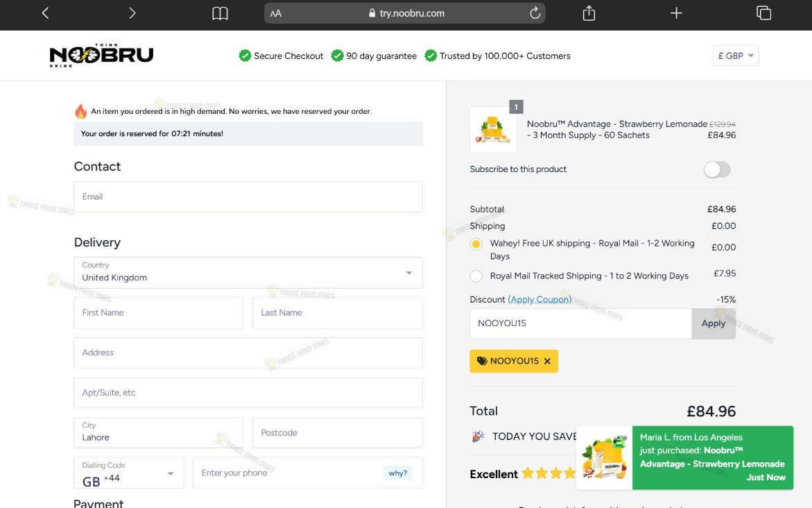The width and height of the screenshot is (812, 508).
Task: Click the Contact section heading
Action: (x=97, y=167)
